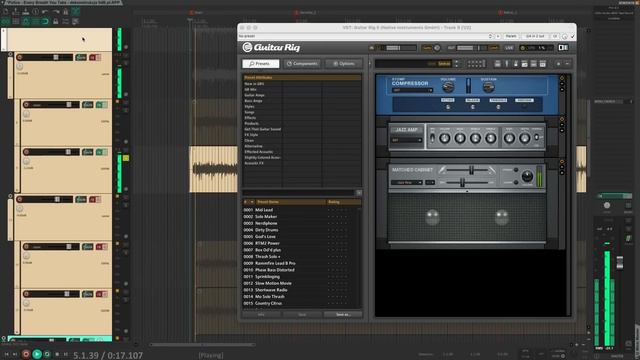The width and height of the screenshot is (640, 360).
Task: Click the Record button in Reaper transport
Action: (x=26, y=354)
